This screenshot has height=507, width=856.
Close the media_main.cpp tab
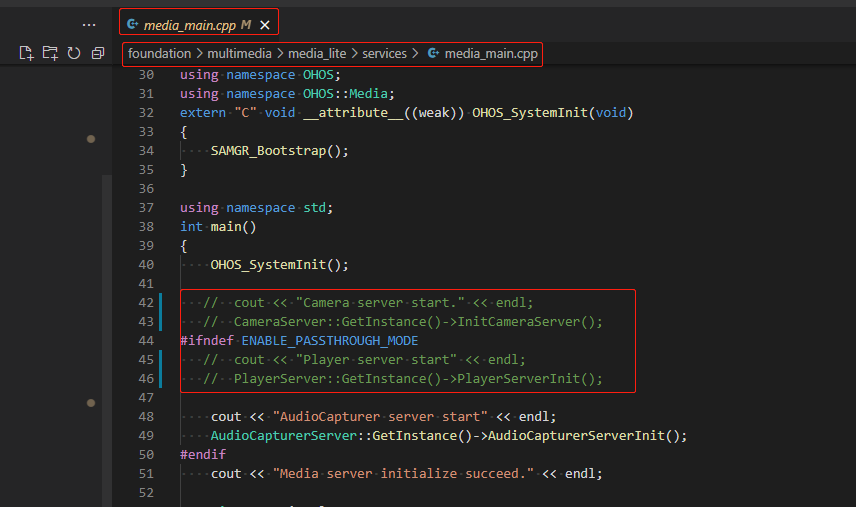click(264, 23)
